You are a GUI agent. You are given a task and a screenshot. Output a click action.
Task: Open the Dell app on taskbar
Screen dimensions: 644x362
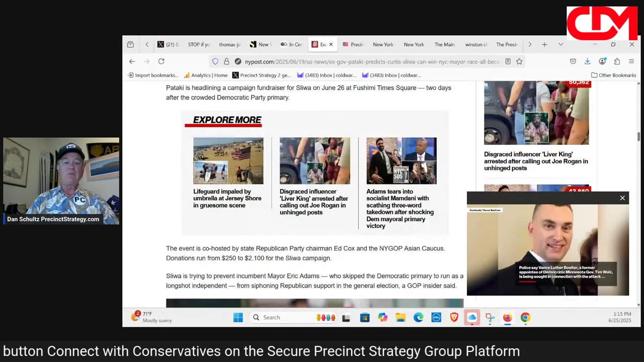[436, 317]
